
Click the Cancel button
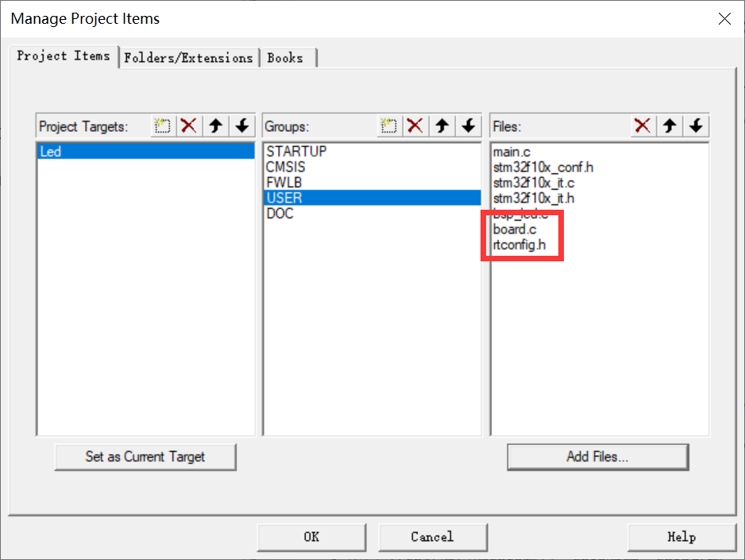432,537
